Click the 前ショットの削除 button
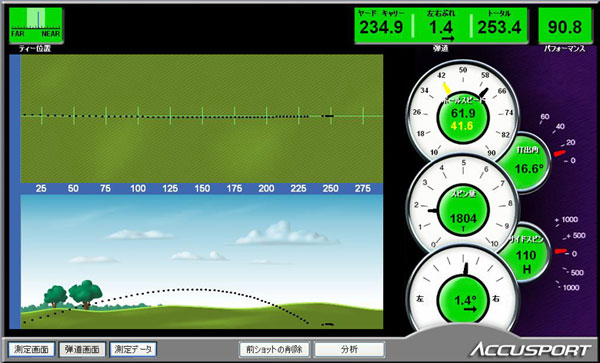The image size is (600, 363). (x=274, y=349)
